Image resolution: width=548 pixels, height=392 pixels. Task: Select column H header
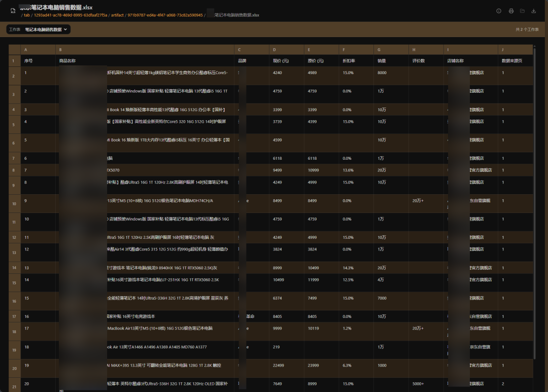pos(426,50)
